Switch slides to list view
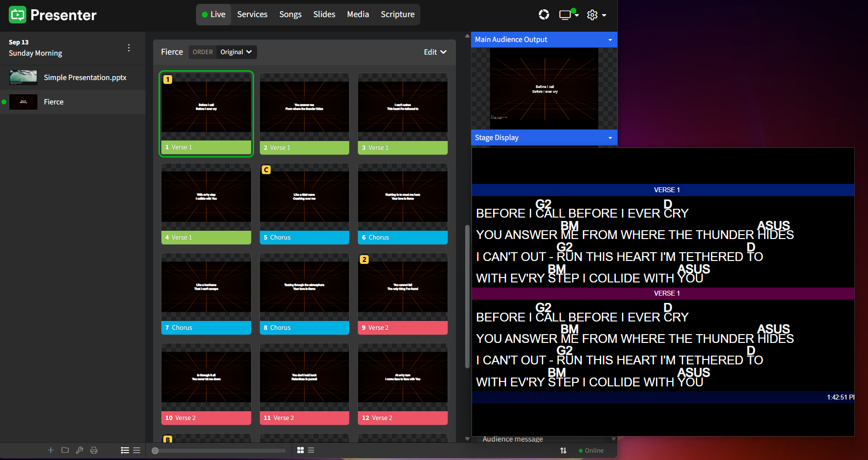The width and height of the screenshot is (868, 460). 311,450
